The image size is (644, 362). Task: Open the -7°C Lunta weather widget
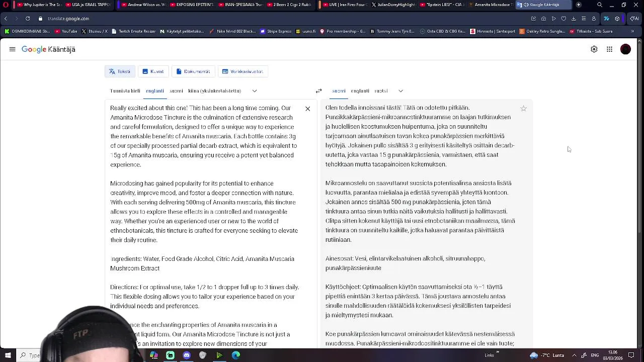pos(547,355)
